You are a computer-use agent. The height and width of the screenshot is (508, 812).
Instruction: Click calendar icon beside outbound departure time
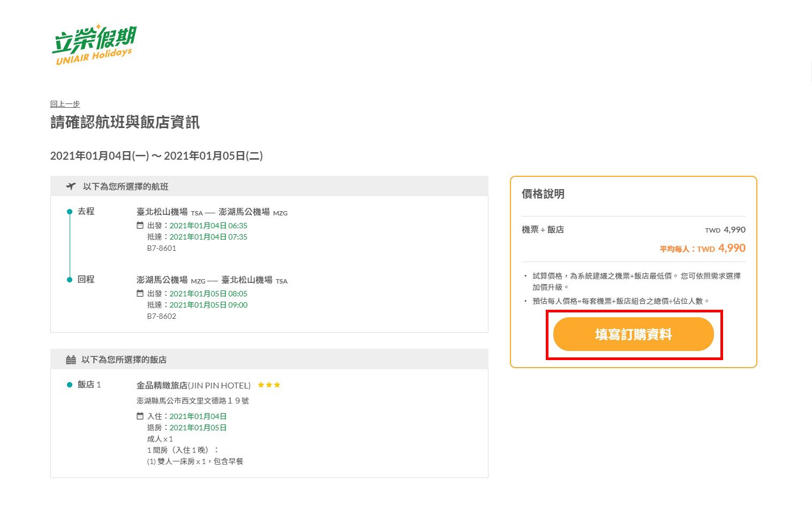coord(140,226)
